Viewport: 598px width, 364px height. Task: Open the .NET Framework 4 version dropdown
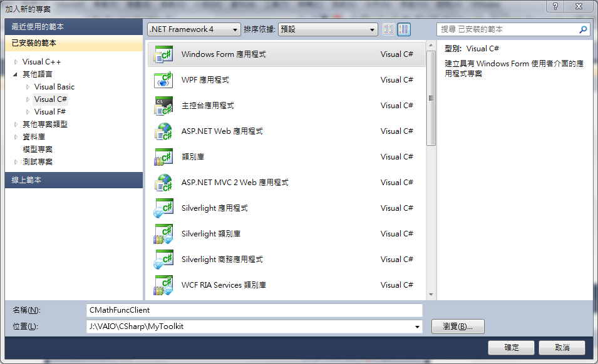pos(193,29)
